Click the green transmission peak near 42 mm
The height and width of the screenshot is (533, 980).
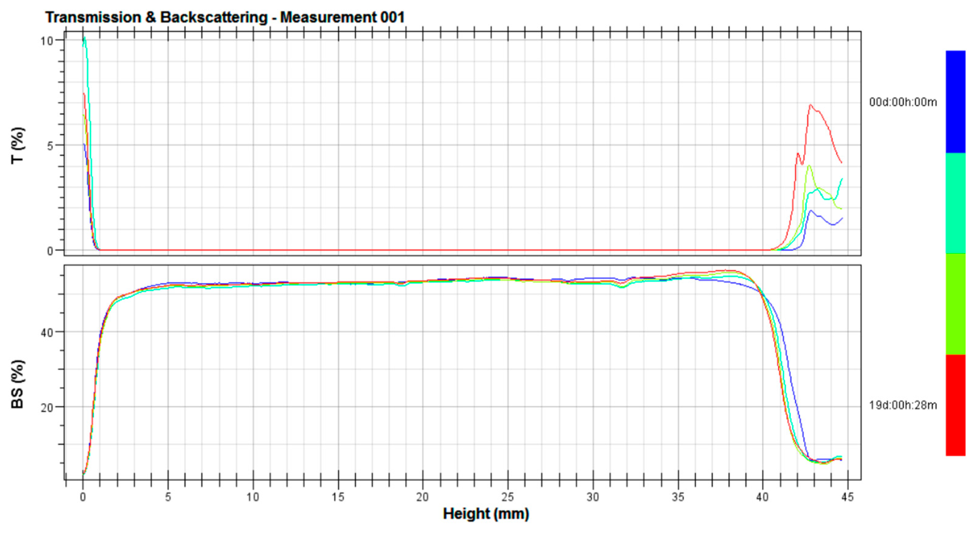click(x=809, y=166)
